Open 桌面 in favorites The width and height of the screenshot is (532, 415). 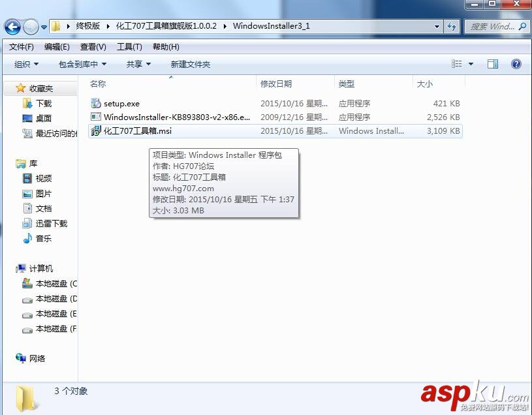(x=44, y=118)
